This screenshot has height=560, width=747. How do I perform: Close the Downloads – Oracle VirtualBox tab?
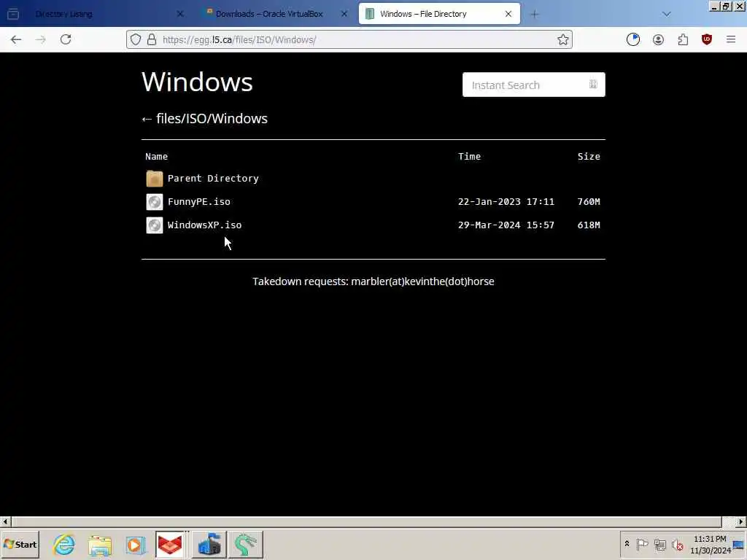pos(344,14)
